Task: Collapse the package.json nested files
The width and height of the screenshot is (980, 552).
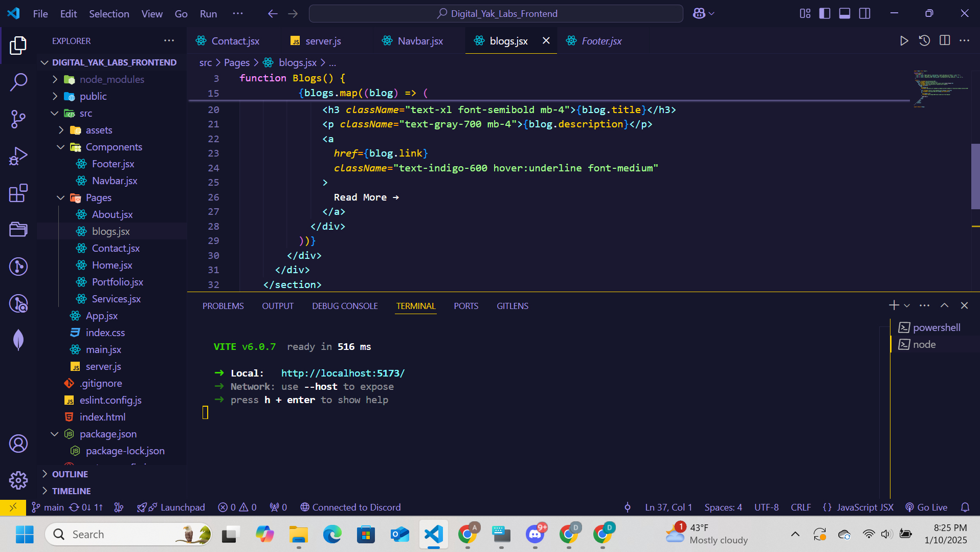Action: pyautogui.click(x=55, y=434)
